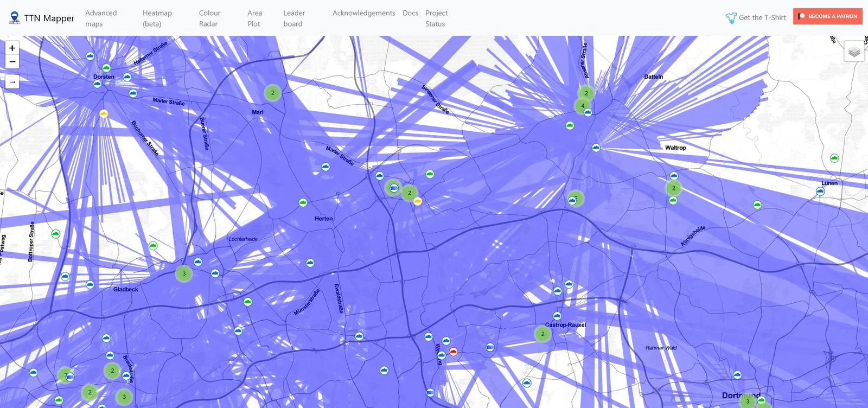The height and width of the screenshot is (408, 868).
Task: Select blue gateway marker left of Waltrop
Action: [596, 148]
